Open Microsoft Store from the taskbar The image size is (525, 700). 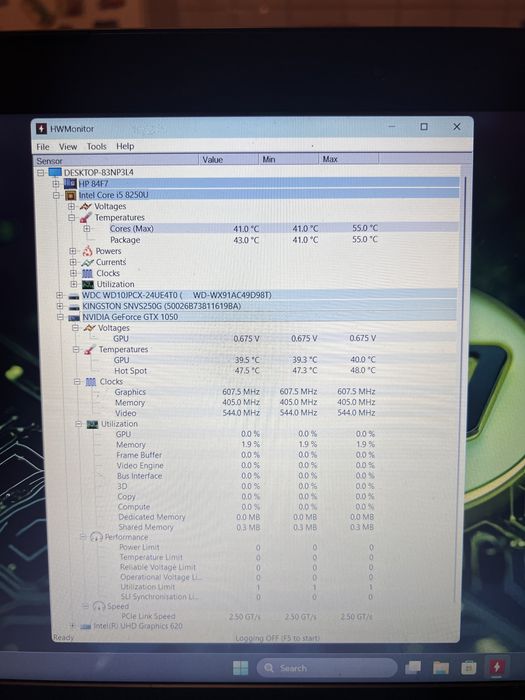click(469, 668)
